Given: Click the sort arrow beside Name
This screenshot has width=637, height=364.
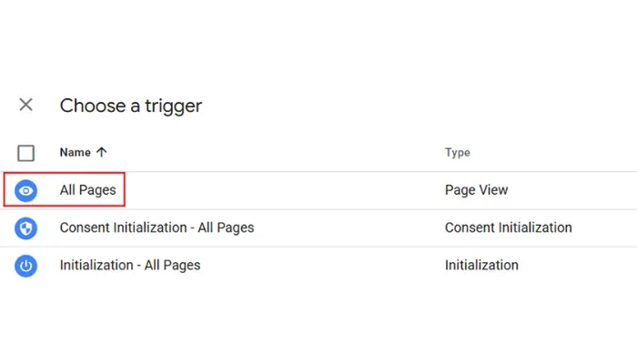Looking at the screenshot, I should (x=101, y=153).
